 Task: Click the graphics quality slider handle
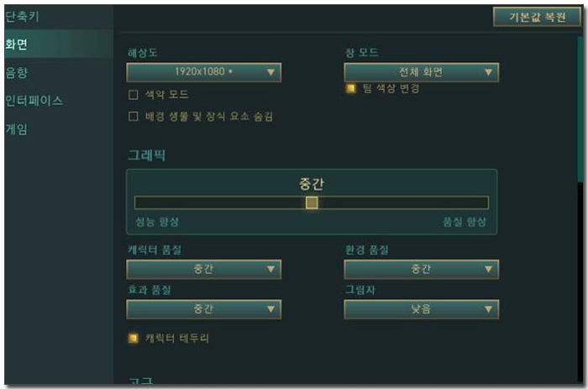[x=312, y=202]
